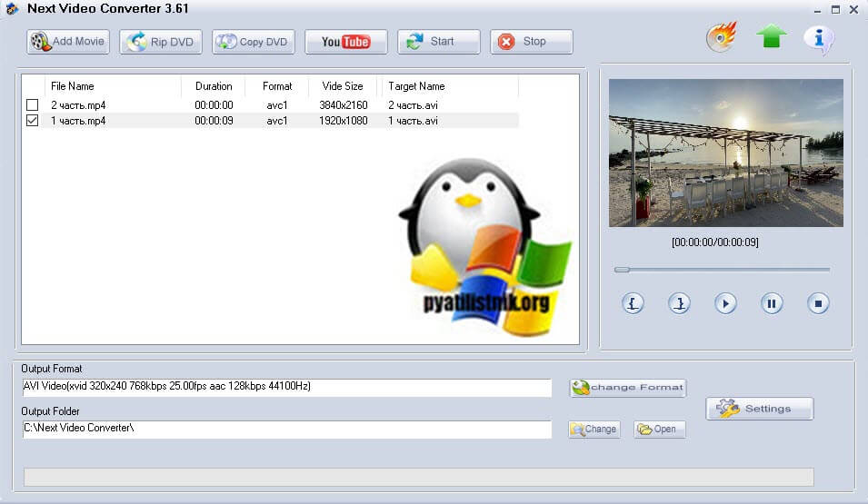Check the box for 2 часть.mp4

coord(33,105)
